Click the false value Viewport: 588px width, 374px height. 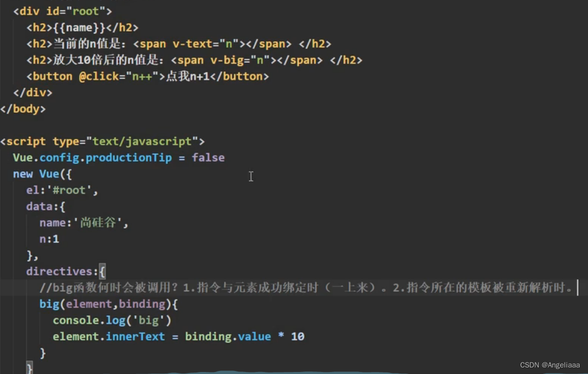point(208,158)
